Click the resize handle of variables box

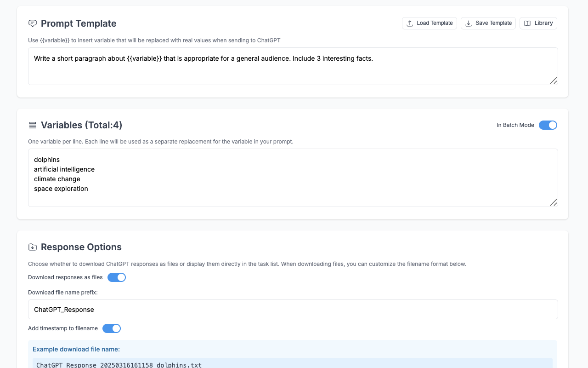[x=554, y=202]
